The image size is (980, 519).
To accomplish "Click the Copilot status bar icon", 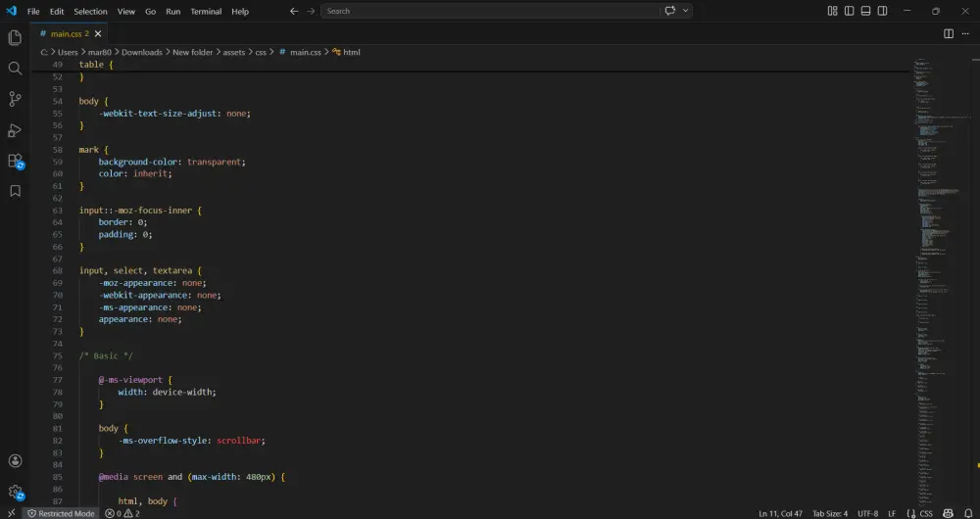I will pyautogui.click(x=948, y=513).
